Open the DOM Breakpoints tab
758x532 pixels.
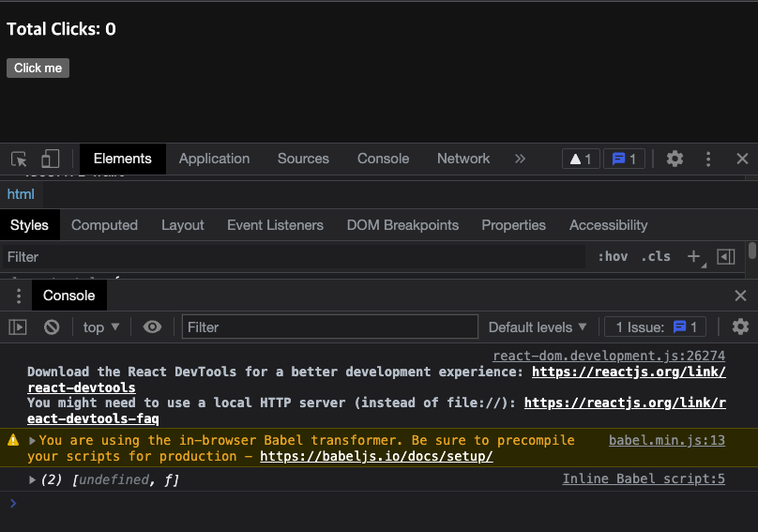tap(402, 225)
